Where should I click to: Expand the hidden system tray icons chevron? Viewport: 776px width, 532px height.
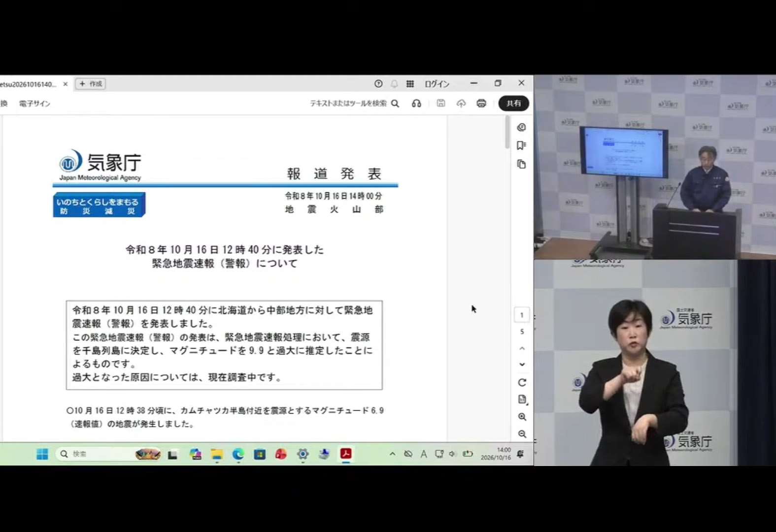[x=392, y=454]
